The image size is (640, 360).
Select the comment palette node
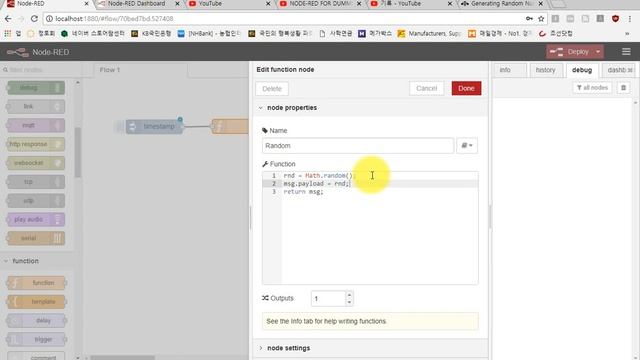[36, 356]
